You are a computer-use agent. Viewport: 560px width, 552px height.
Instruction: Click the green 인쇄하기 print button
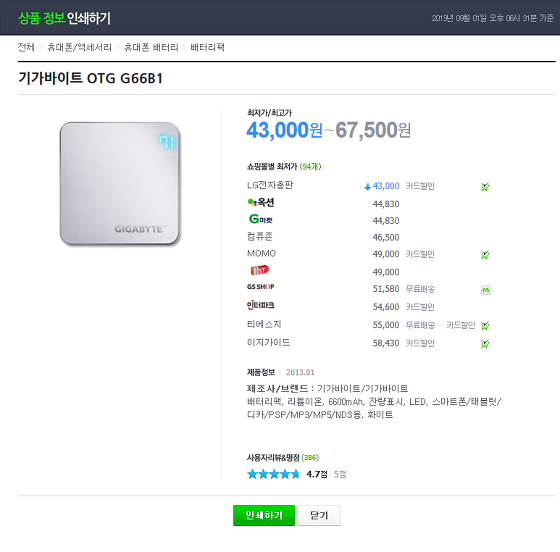pos(264,515)
